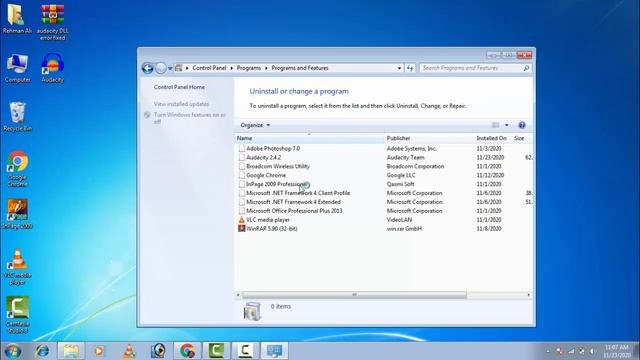Click the horizontal scrollbar right arrow
Viewport: 640px width, 360px height.
tap(529, 295)
